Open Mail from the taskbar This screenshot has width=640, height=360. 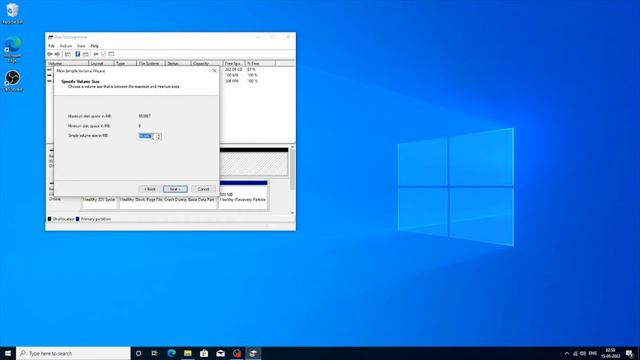pos(220,353)
